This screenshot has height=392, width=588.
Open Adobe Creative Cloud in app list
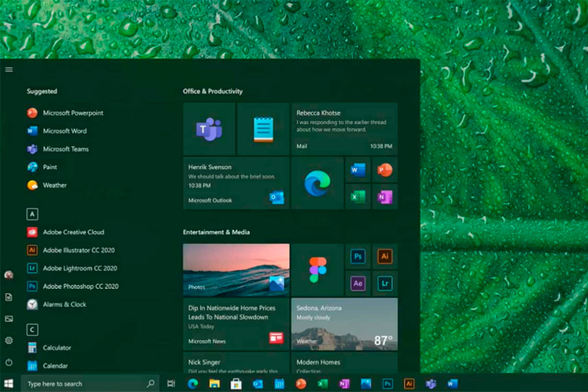click(66, 232)
